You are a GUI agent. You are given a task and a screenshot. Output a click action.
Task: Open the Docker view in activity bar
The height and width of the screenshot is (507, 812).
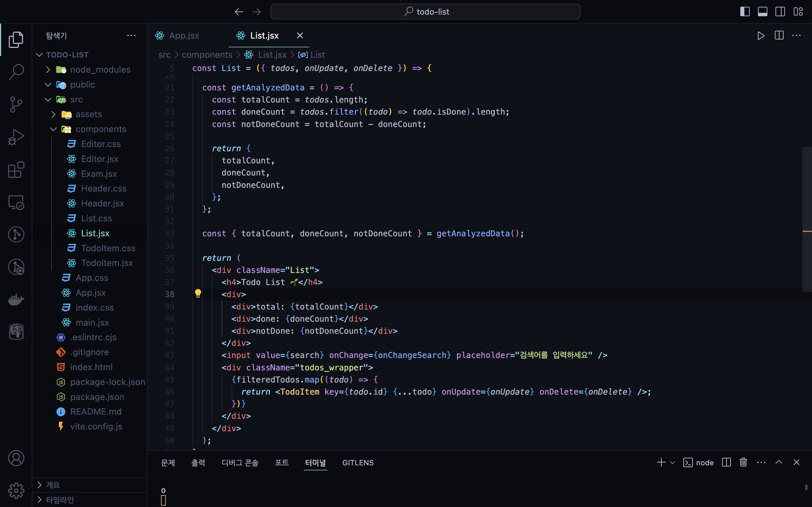(16, 299)
